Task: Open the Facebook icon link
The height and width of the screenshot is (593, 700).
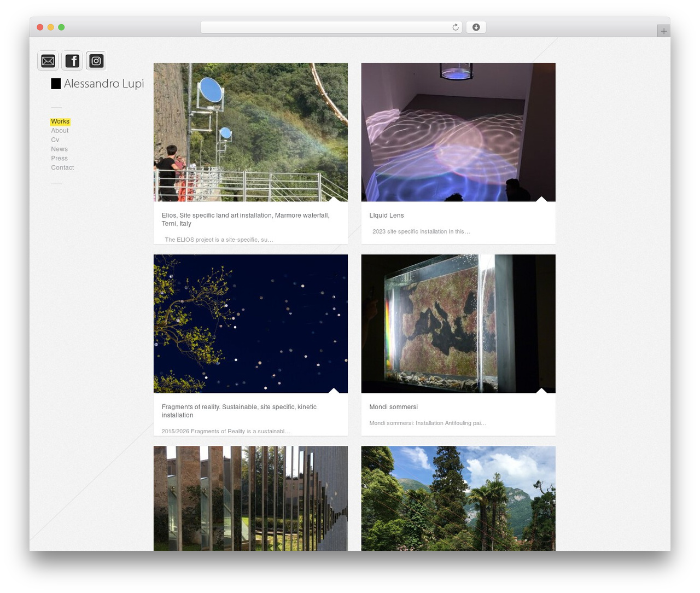Action: tap(72, 61)
